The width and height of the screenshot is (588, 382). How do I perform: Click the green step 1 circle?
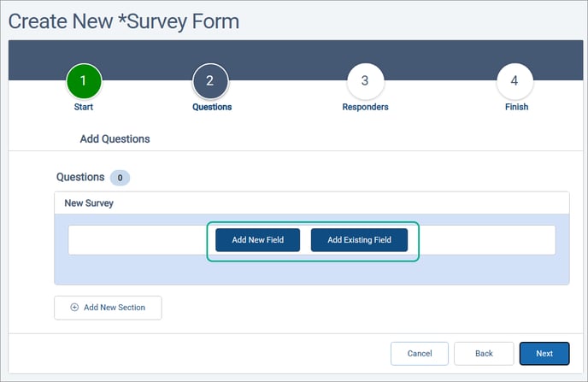pyautogui.click(x=83, y=82)
